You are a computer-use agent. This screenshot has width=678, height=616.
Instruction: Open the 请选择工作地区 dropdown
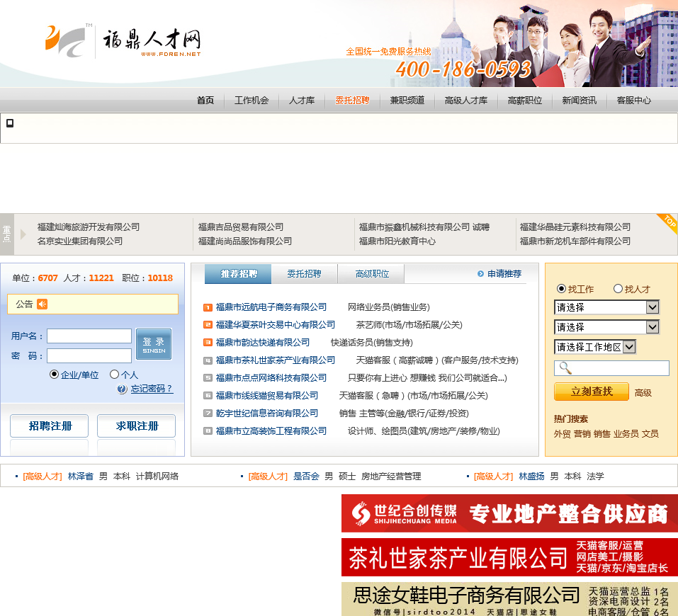(x=595, y=347)
